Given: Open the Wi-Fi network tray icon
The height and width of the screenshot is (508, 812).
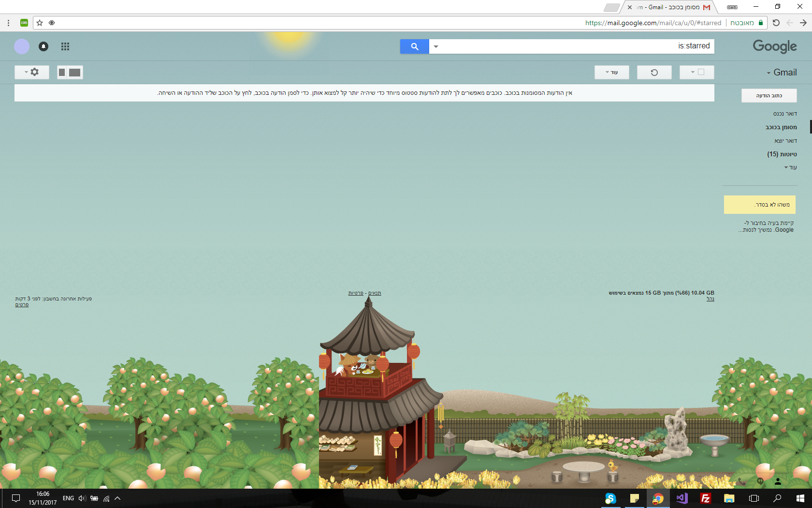Looking at the screenshot, I should coord(106,498).
